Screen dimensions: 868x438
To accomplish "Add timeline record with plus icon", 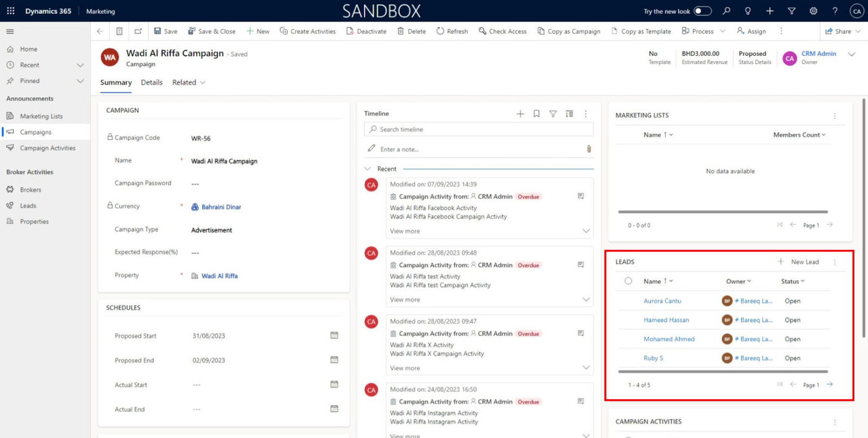I will pyautogui.click(x=520, y=114).
